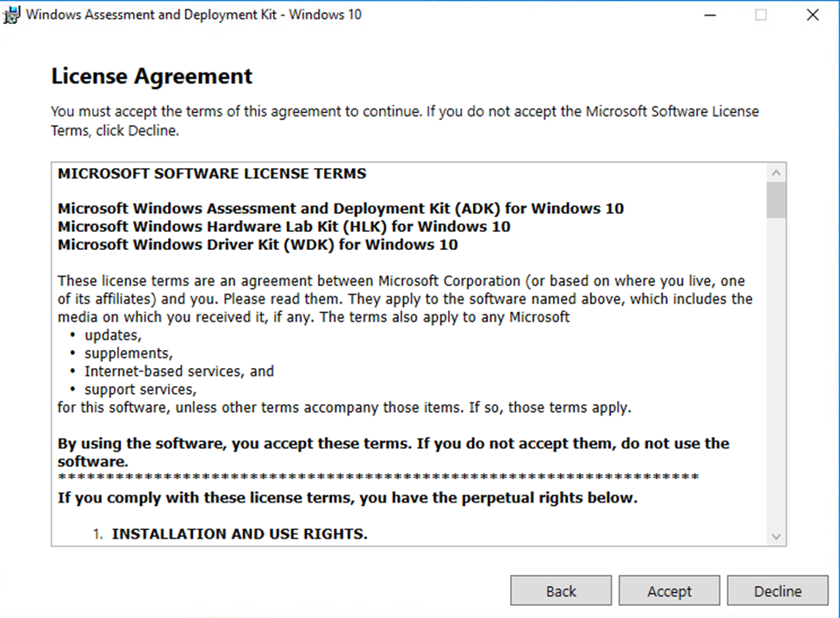Click the Hardware Lab Kit (HLK) line
The width and height of the screenshot is (840, 618).
pos(283,227)
